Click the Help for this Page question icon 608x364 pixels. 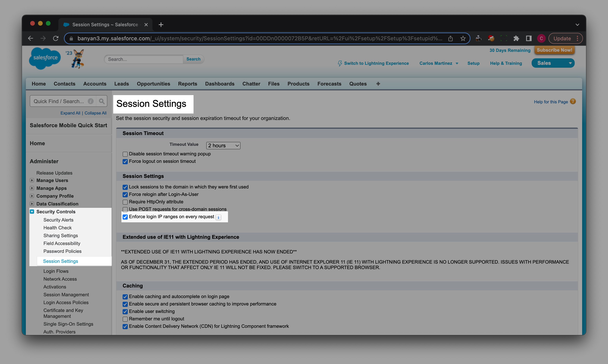pyautogui.click(x=573, y=102)
